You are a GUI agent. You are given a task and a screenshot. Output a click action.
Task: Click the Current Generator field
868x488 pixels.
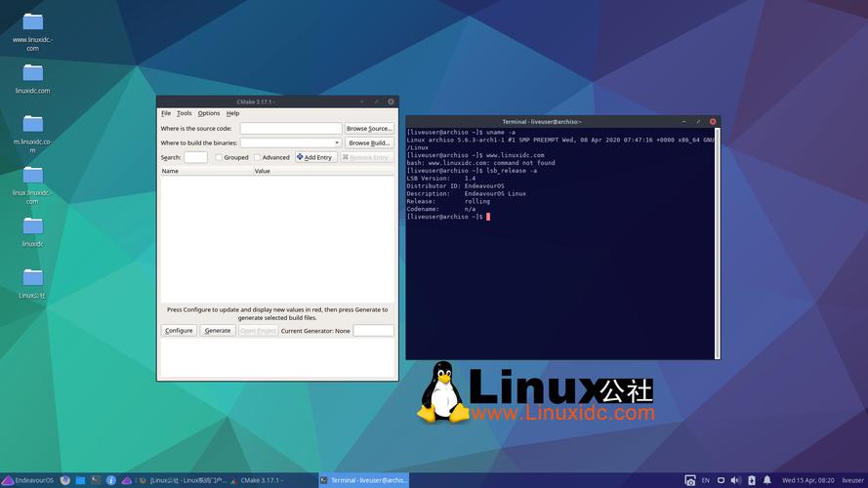click(x=373, y=330)
